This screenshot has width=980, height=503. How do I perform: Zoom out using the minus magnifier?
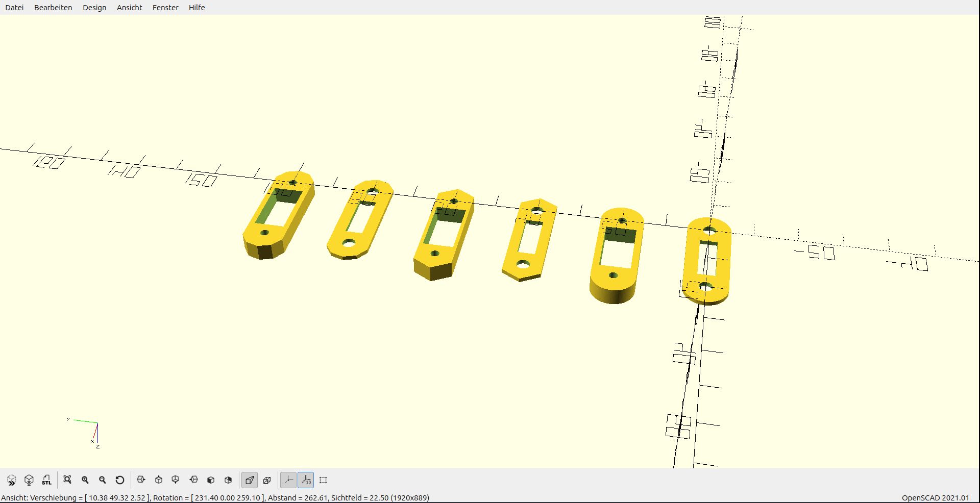click(103, 480)
